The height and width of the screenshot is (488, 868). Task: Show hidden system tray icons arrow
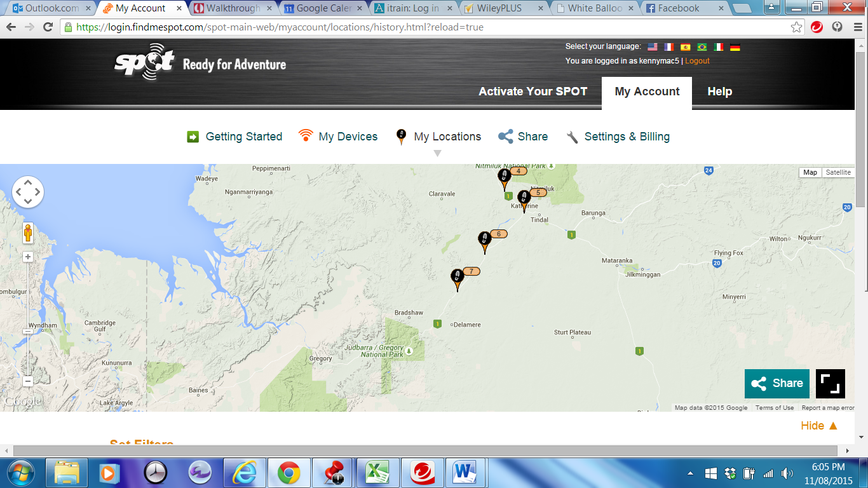tap(691, 473)
